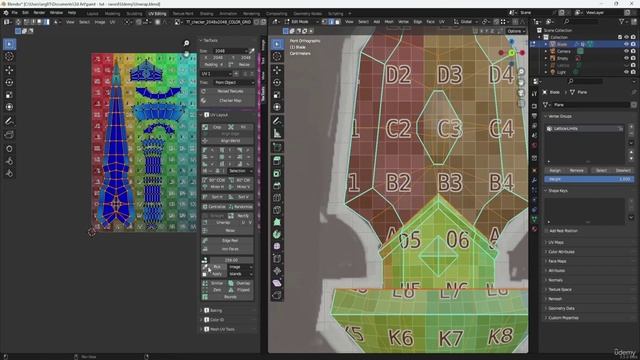
Task: Hide the Blade object with its eye icon
Action: [x=626, y=44]
